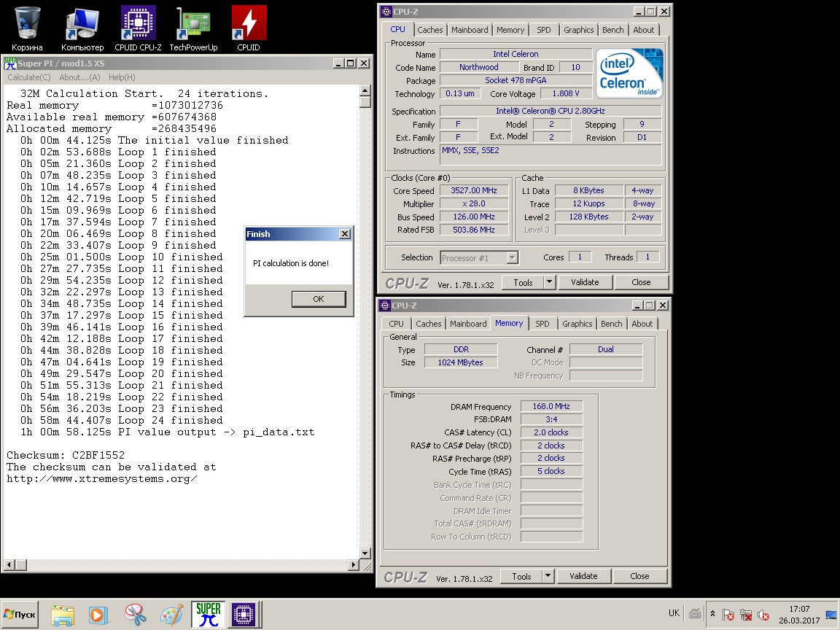Open Graphics tab in top CPU-Z window
Image resolution: width=840 pixels, height=630 pixels.
click(578, 30)
